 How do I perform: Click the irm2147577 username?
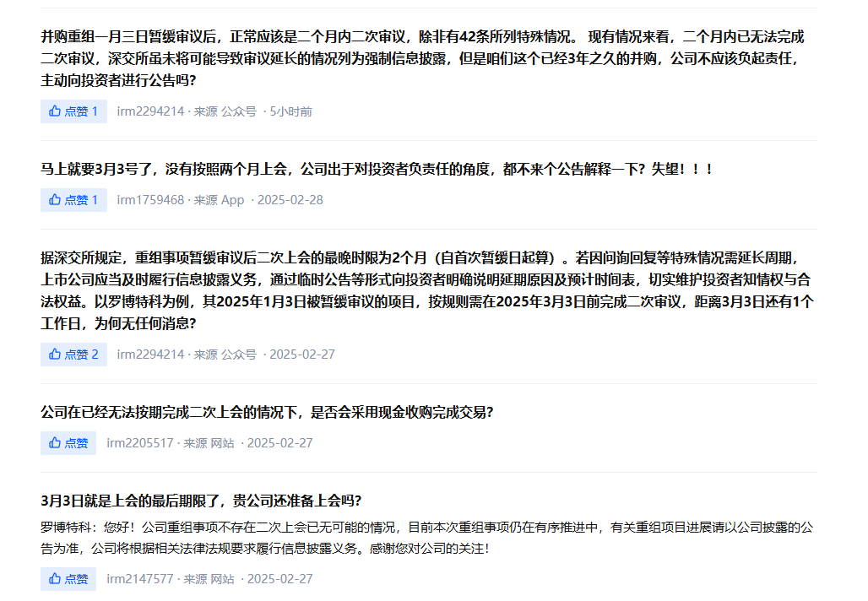(142, 580)
